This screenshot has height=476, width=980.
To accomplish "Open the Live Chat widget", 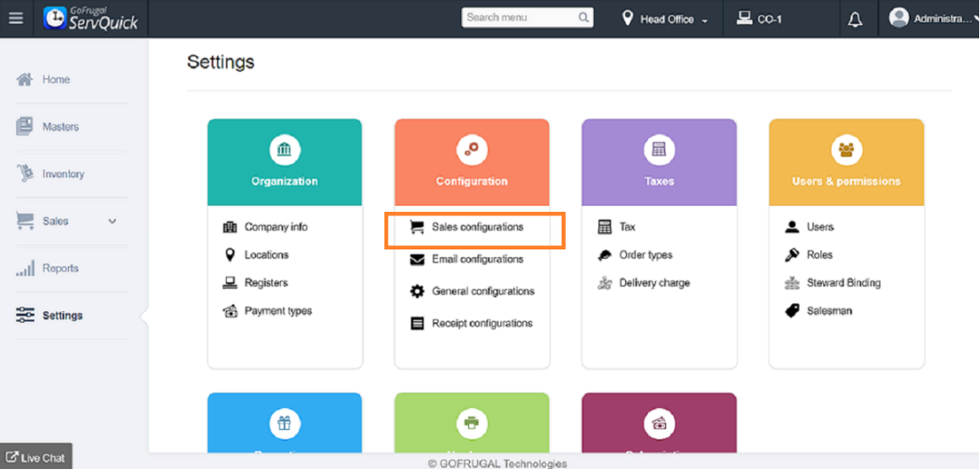I will click(x=36, y=458).
